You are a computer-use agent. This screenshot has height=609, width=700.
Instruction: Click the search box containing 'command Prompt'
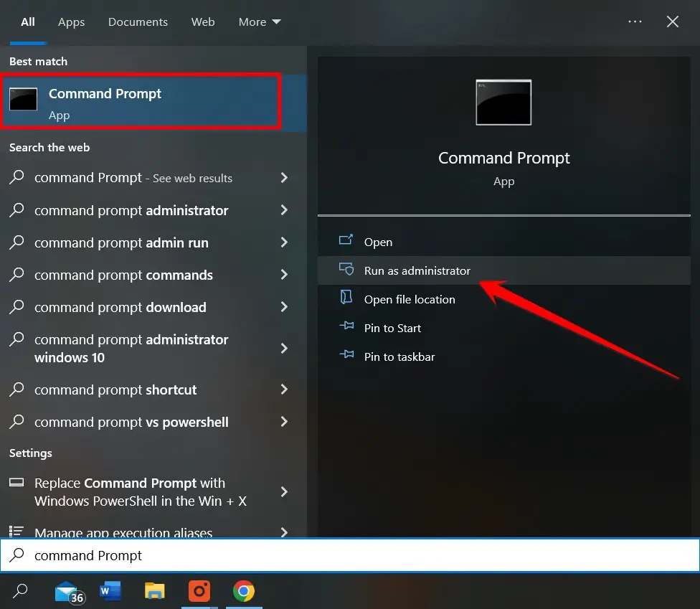(x=350, y=555)
